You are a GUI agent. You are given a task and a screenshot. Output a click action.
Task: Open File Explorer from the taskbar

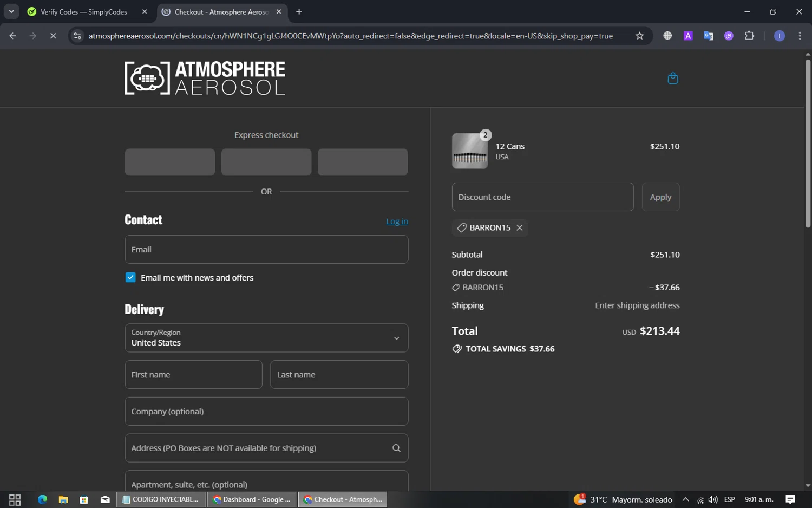coord(63,499)
